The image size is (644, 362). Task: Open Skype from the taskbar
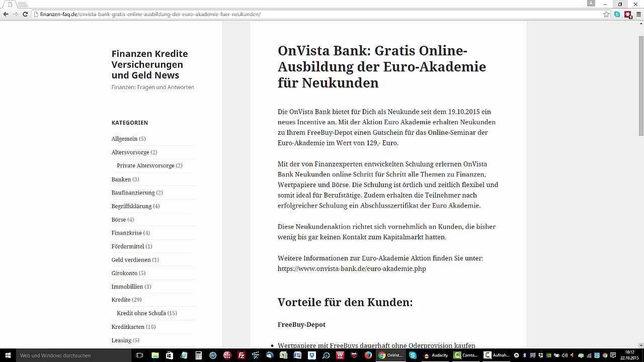coord(413,355)
